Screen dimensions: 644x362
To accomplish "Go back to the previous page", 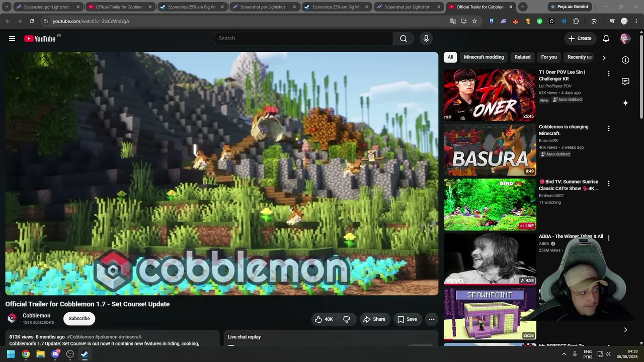I will pos(8,21).
